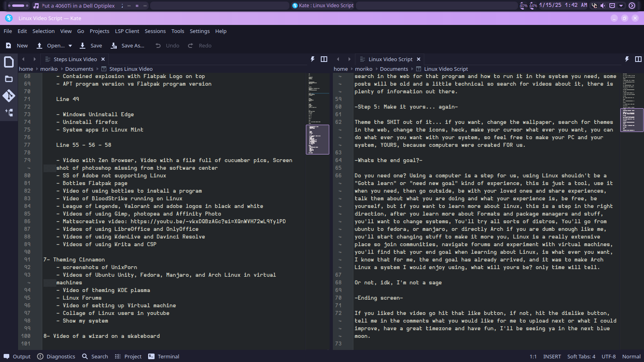Viewport: 644px width, 362px height.
Task: Save the current document
Action: (91, 45)
